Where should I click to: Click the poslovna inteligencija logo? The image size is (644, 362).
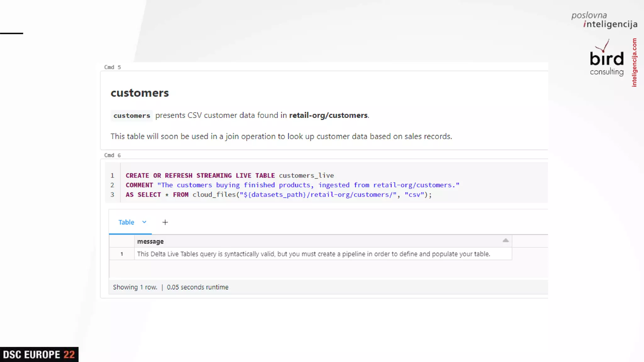point(604,20)
